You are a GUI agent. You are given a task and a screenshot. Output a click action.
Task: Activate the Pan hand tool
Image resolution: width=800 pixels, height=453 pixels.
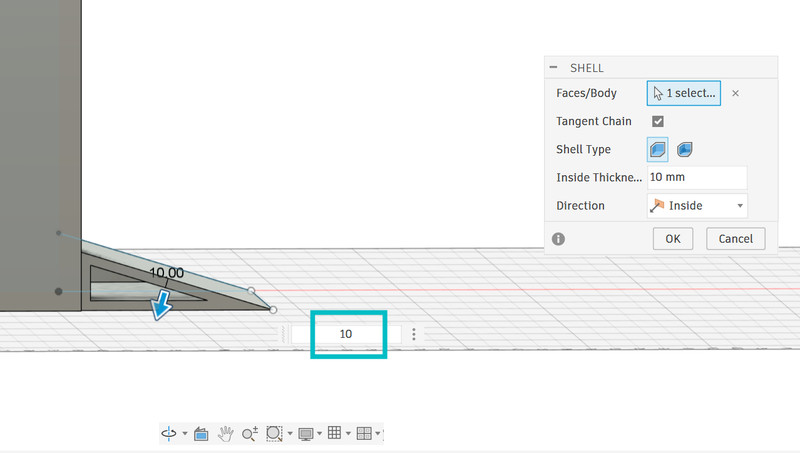pyautogui.click(x=226, y=434)
